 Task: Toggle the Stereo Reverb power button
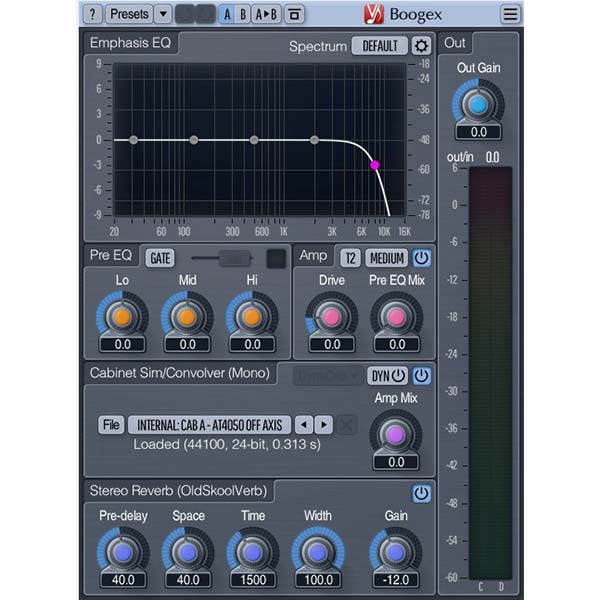pyautogui.click(x=421, y=494)
